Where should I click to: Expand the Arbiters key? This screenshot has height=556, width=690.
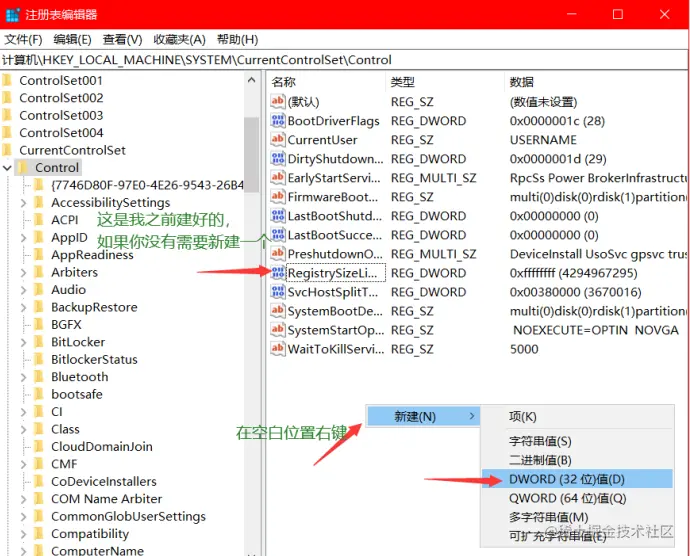(23, 272)
